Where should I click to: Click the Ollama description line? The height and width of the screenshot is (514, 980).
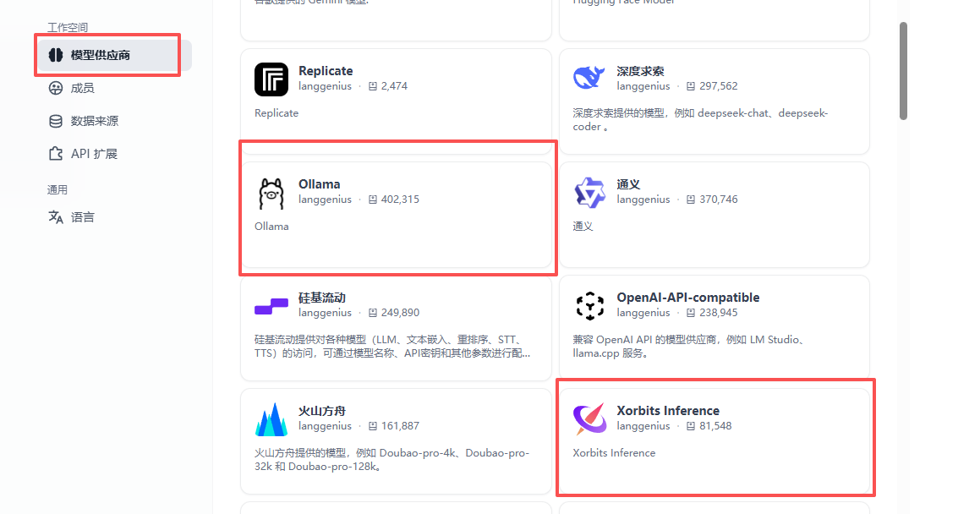[x=271, y=226]
